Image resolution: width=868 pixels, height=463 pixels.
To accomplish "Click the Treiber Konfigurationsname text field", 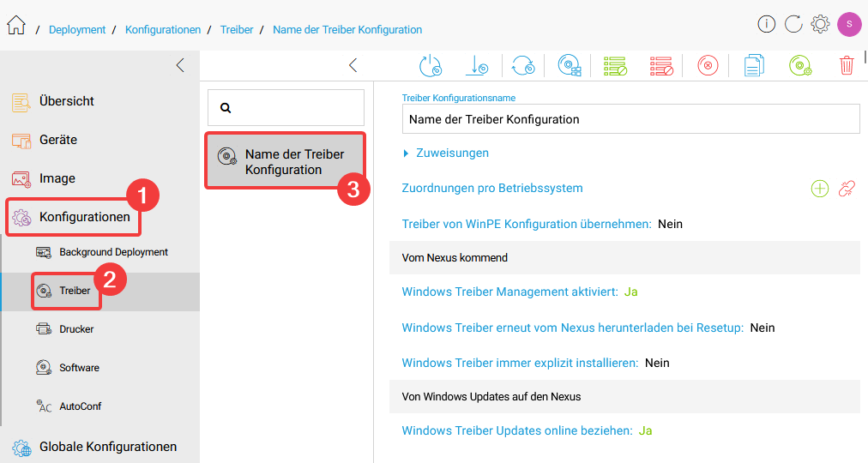I will [x=630, y=119].
